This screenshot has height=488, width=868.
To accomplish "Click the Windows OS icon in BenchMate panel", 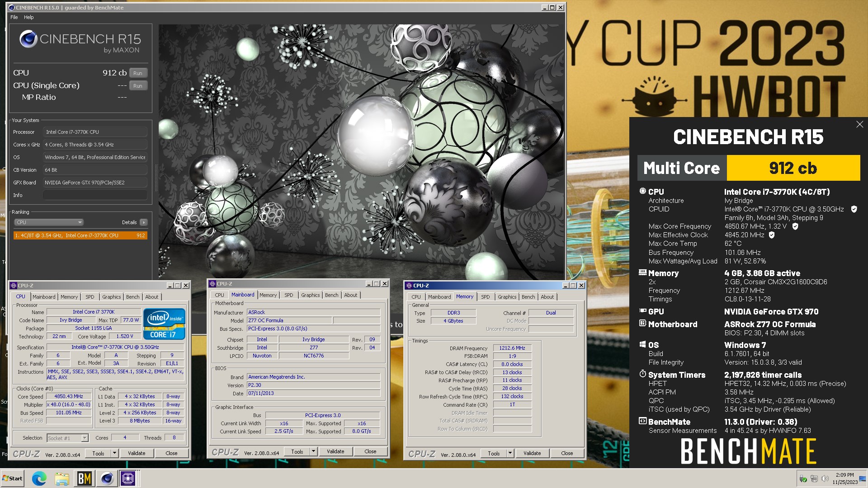I will click(642, 344).
